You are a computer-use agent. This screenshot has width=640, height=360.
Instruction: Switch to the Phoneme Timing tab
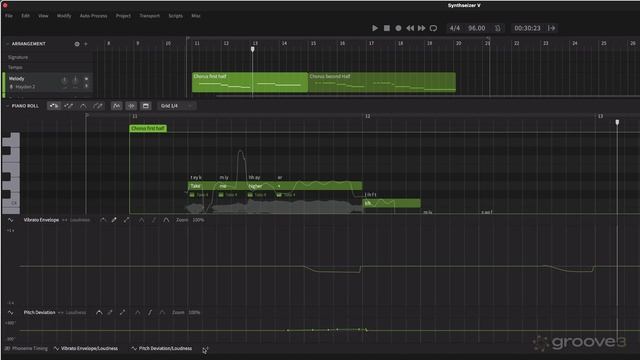click(26, 349)
